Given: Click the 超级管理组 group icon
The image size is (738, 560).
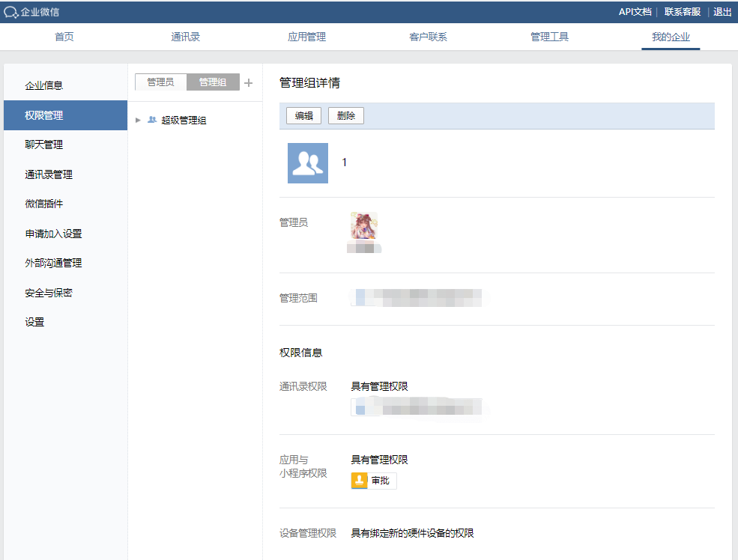Looking at the screenshot, I should [x=152, y=120].
